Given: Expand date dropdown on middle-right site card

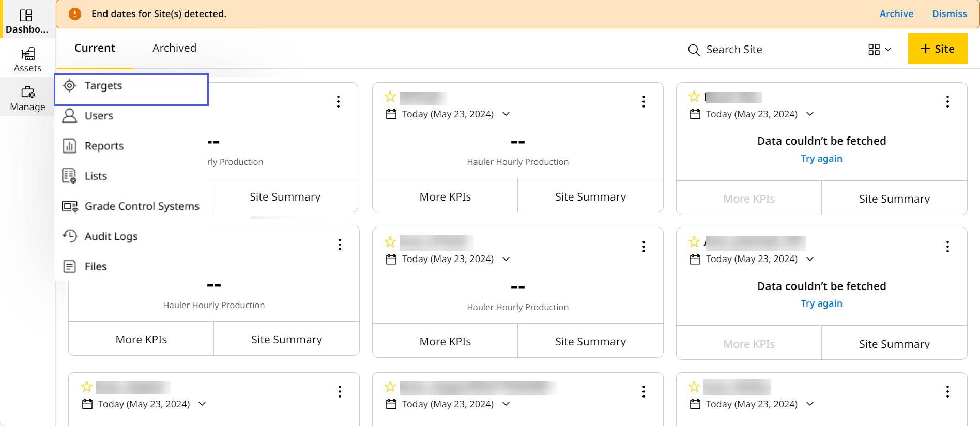Looking at the screenshot, I should [x=810, y=258].
